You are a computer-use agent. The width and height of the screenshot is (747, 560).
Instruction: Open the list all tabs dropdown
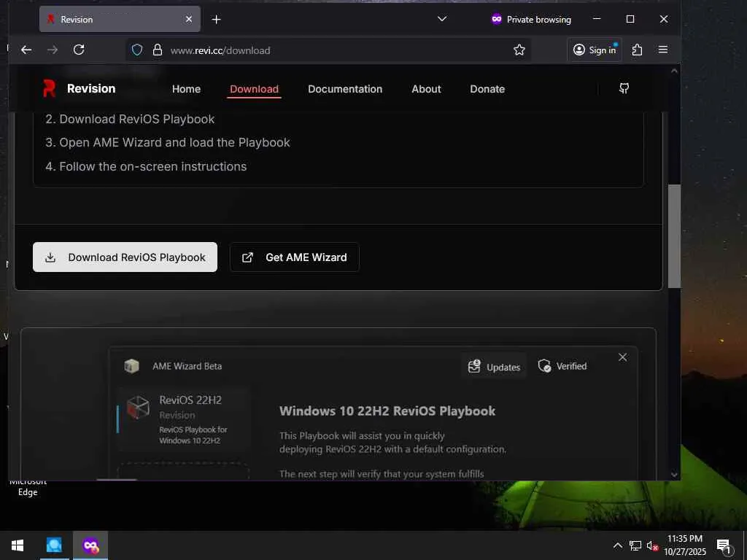pyautogui.click(x=442, y=19)
